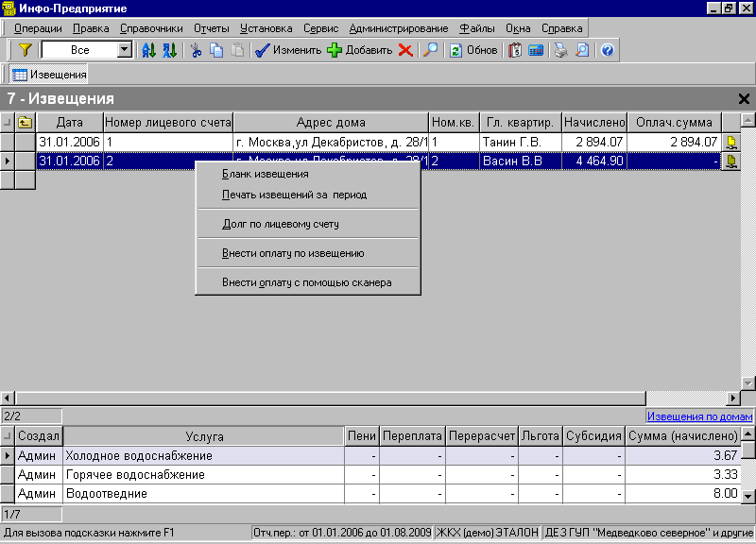Open the Справочники menu

[151, 28]
